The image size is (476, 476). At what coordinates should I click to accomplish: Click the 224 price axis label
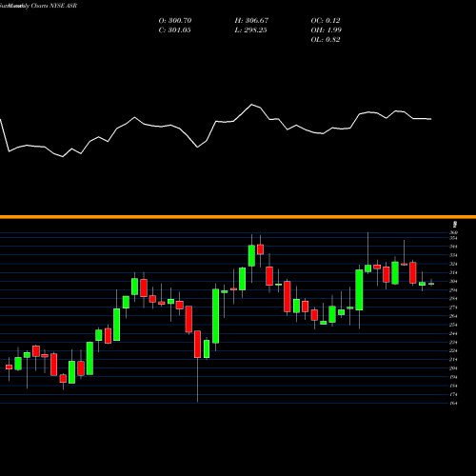coord(453,351)
